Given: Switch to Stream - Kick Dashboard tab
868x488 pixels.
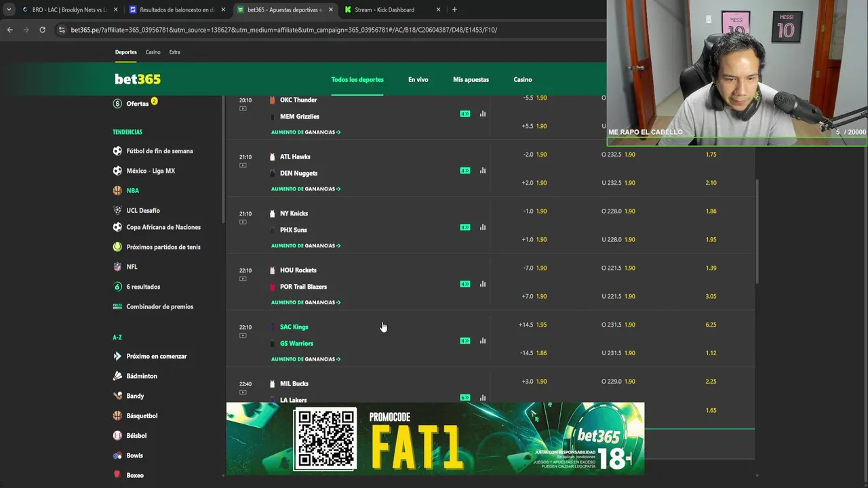Looking at the screenshot, I should tap(392, 9).
